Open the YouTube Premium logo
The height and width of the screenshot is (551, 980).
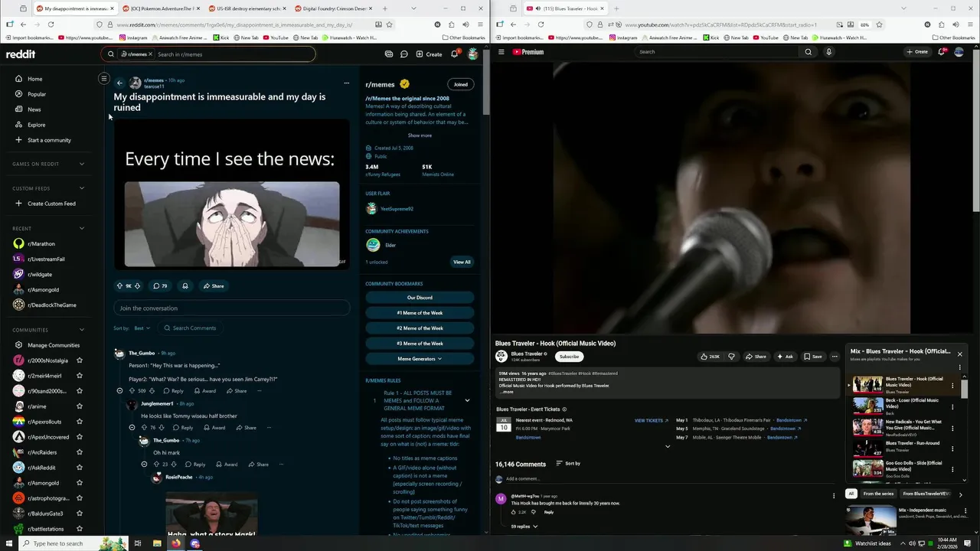click(x=528, y=52)
